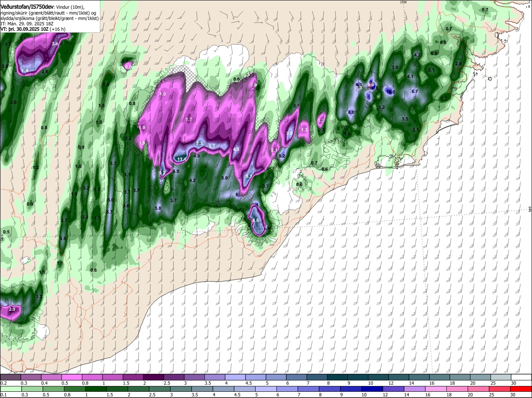The width and height of the screenshot is (532, 398).
Task: Select the 1.6 precipitation value
Action: pos(106,84)
